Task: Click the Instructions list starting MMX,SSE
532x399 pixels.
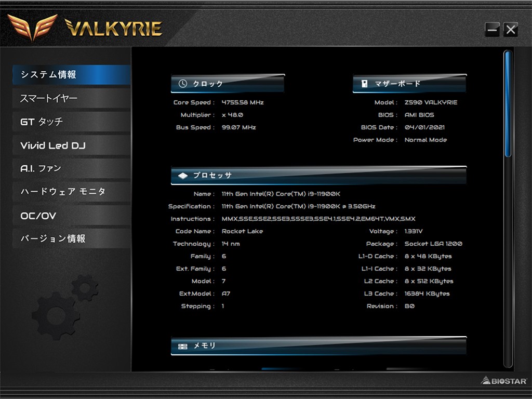Action: [x=318, y=219]
